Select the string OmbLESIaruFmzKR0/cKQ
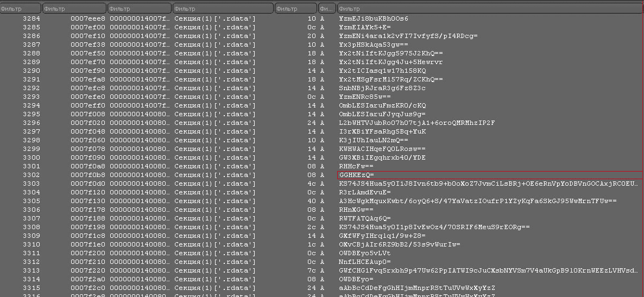This screenshot has width=644, height=297. (382, 105)
